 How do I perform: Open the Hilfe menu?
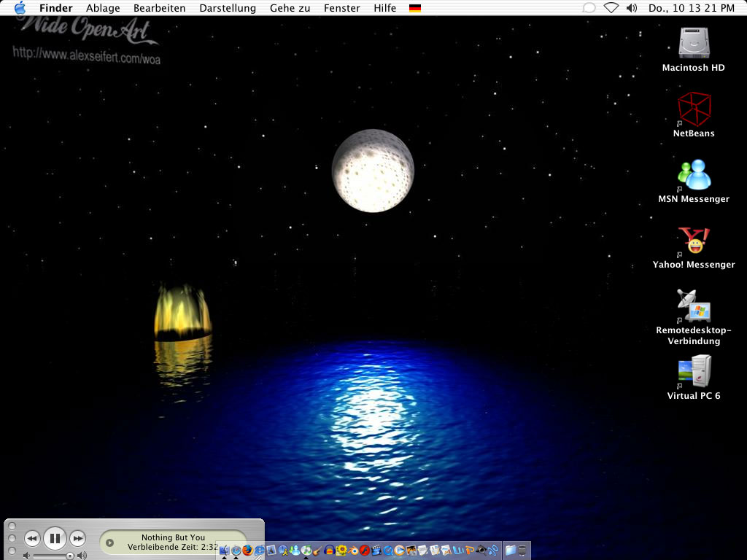click(385, 8)
